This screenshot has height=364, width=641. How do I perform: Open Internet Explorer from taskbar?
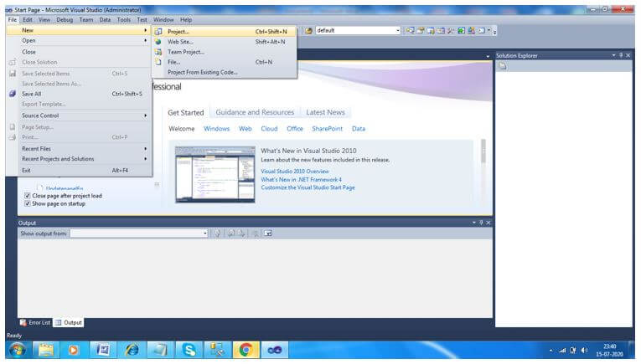(132, 350)
